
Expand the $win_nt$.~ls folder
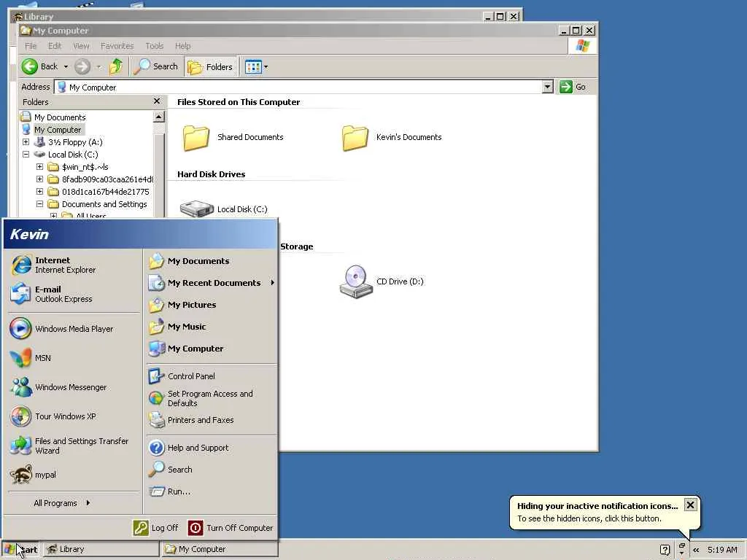[40, 167]
